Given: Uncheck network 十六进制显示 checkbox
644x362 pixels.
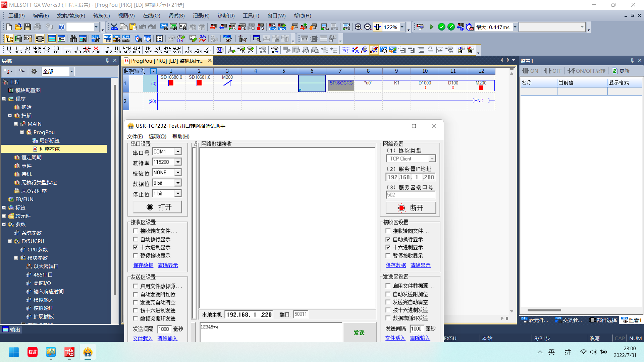Looking at the screenshot, I should point(388,247).
